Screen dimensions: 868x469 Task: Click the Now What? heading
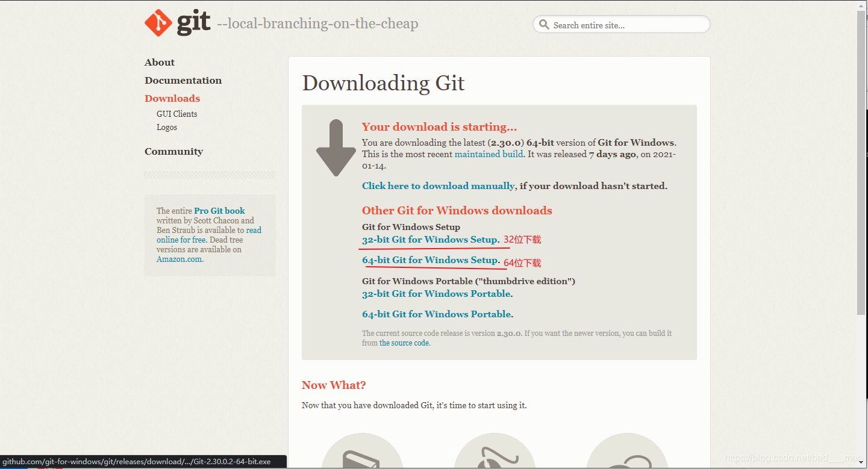(x=334, y=385)
